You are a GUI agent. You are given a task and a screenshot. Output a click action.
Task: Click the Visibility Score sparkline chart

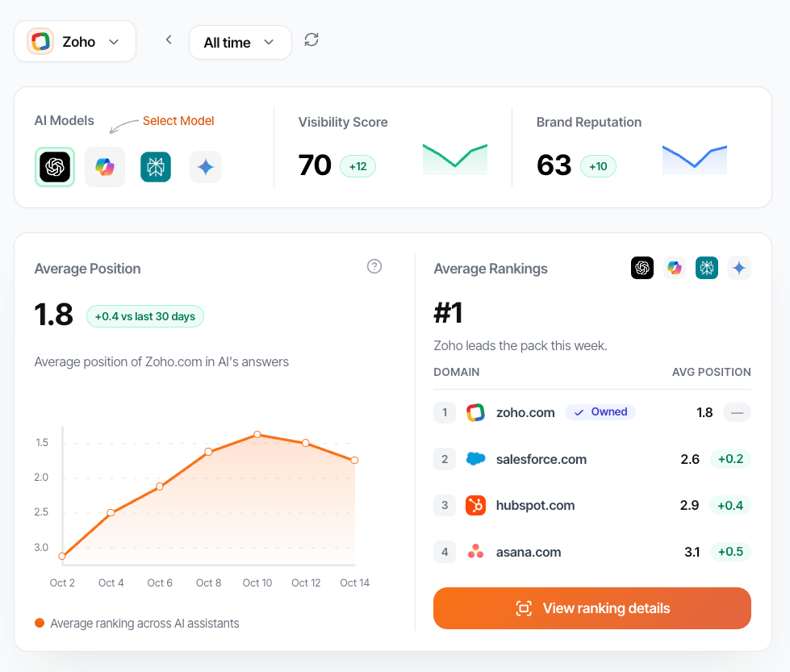pos(455,159)
